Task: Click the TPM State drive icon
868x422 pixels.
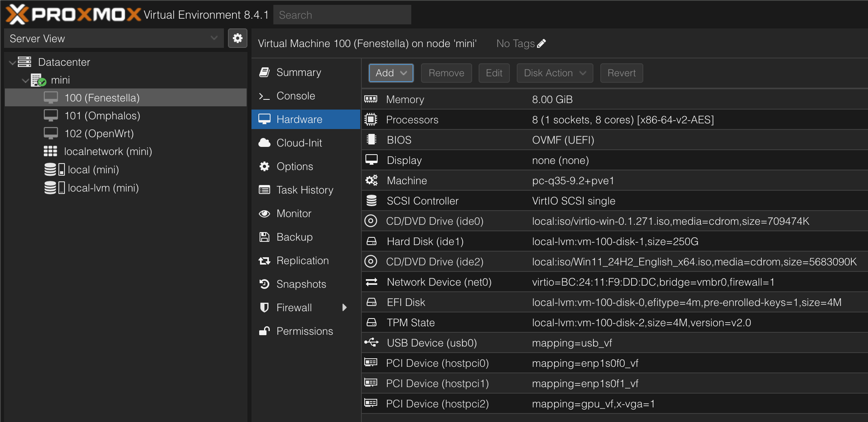Action: 372,322
